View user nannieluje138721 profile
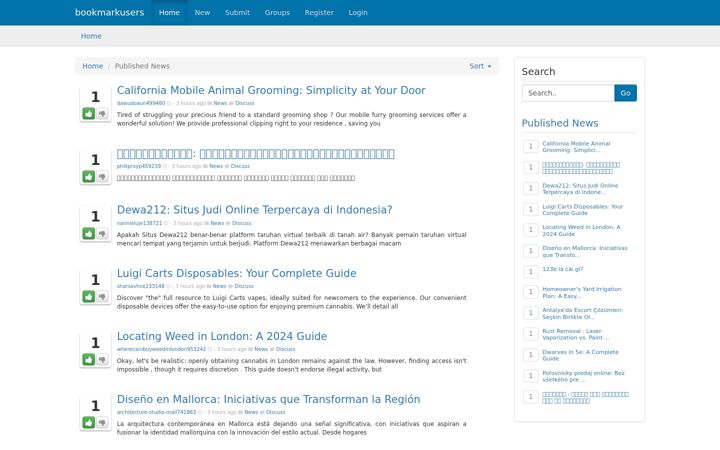The width and height of the screenshot is (720, 450). pyautogui.click(x=139, y=223)
